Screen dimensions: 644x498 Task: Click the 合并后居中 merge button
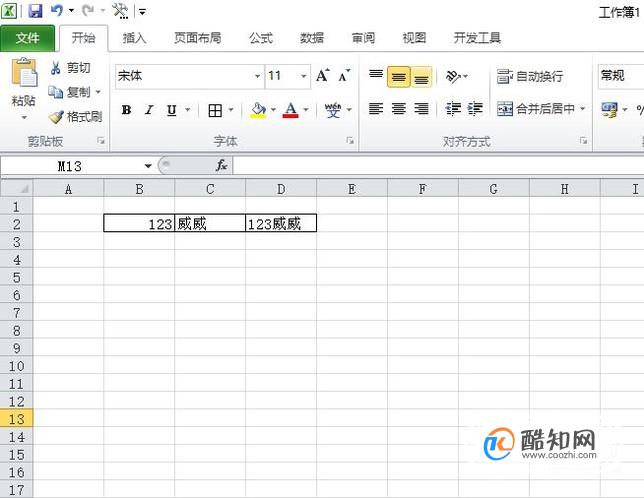point(536,109)
